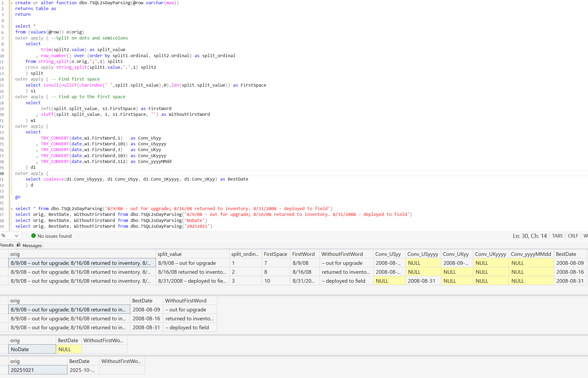Click the CRLF line ending indicator
This screenshot has height=378, width=588.
[573, 236]
